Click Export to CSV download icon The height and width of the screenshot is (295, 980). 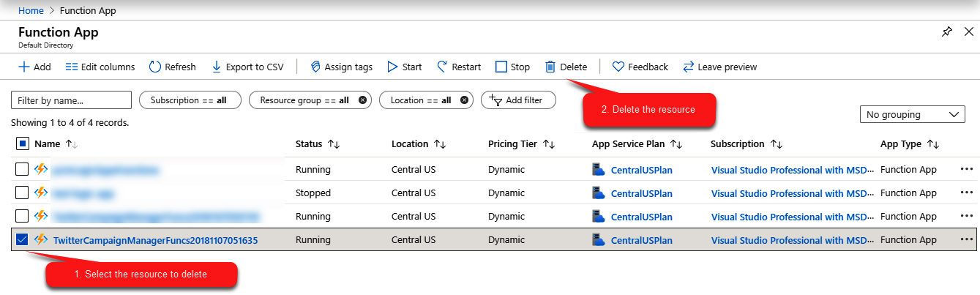(216, 67)
